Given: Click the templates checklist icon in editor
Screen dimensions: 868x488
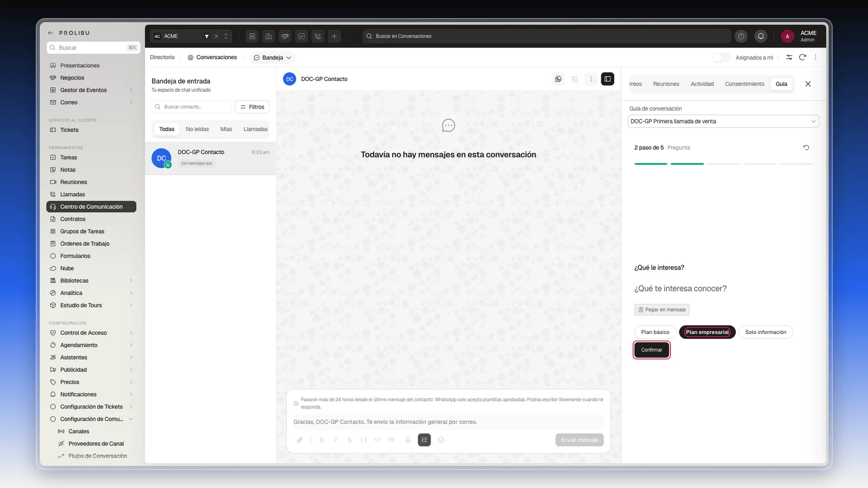Looking at the screenshot, I should tap(425, 440).
